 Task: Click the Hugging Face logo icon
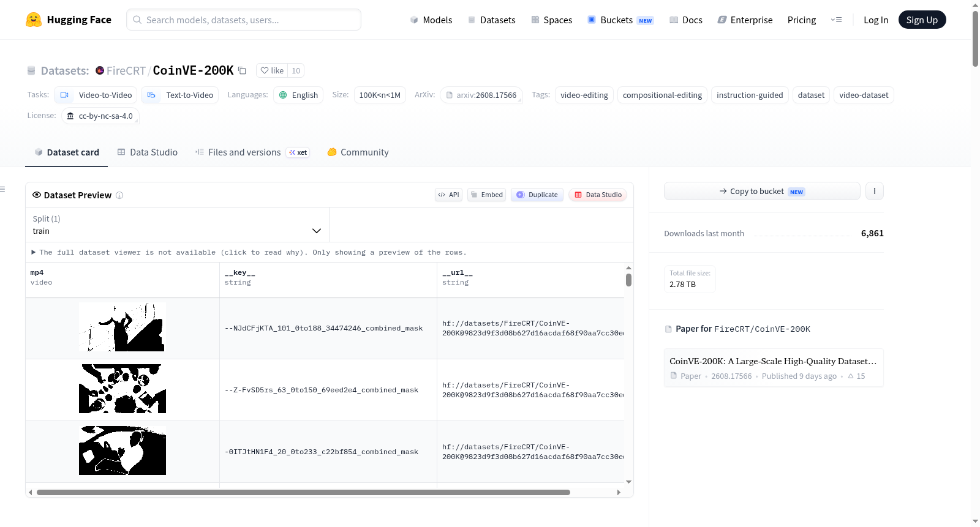pyautogui.click(x=34, y=20)
